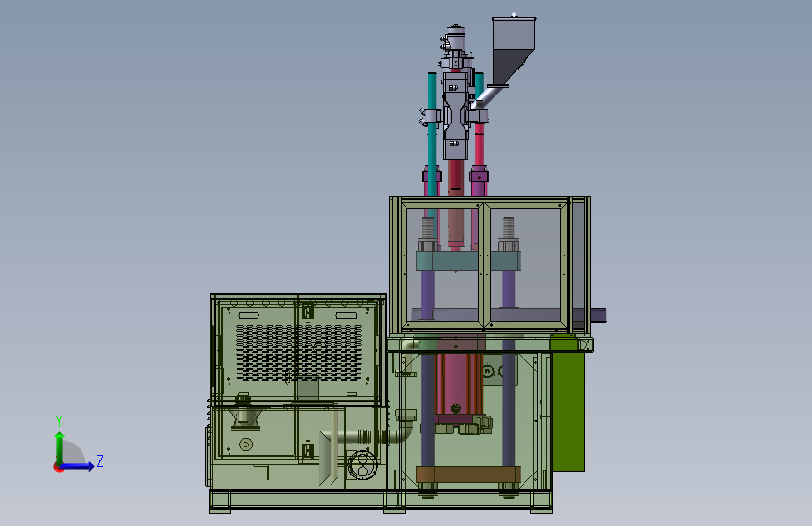Click the green Y axis of the orientation triad
The image size is (812, 526).
(60, 447)
